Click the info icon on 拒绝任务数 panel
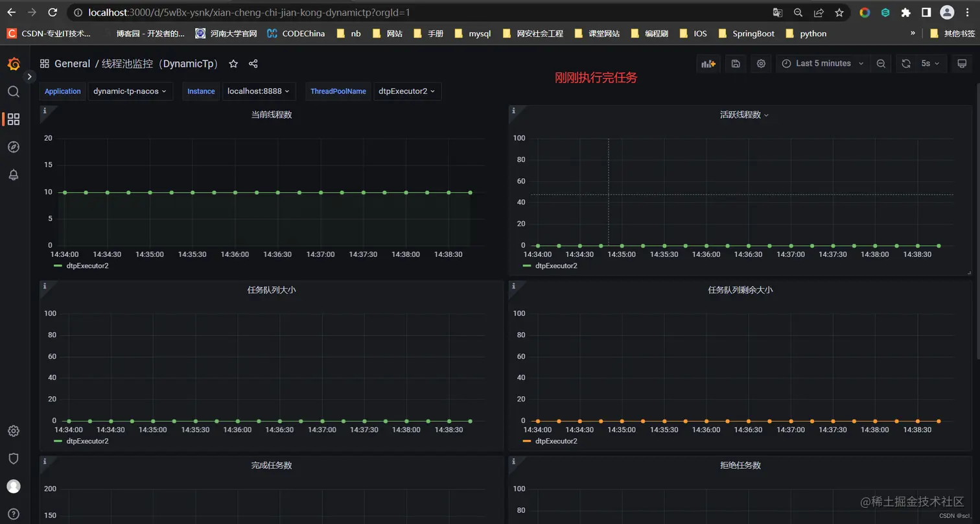 point(513,461)
